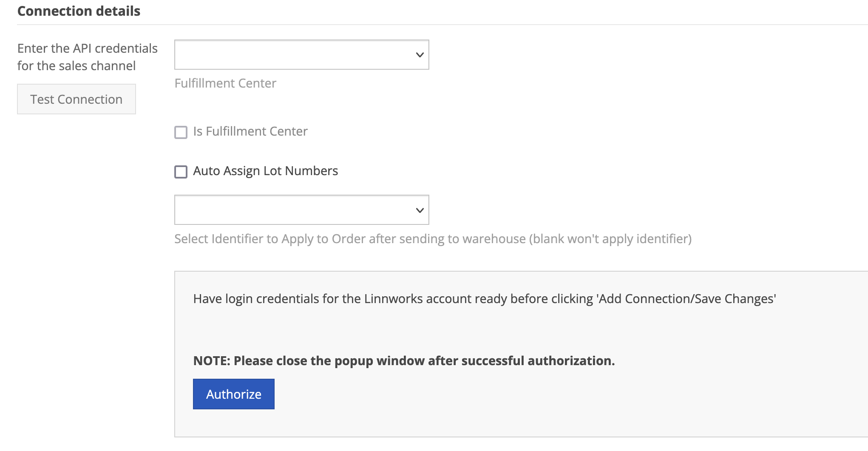Screen dimensions: 868x451
Task: Click the blue Authorize button
Action: coord(233,394)
